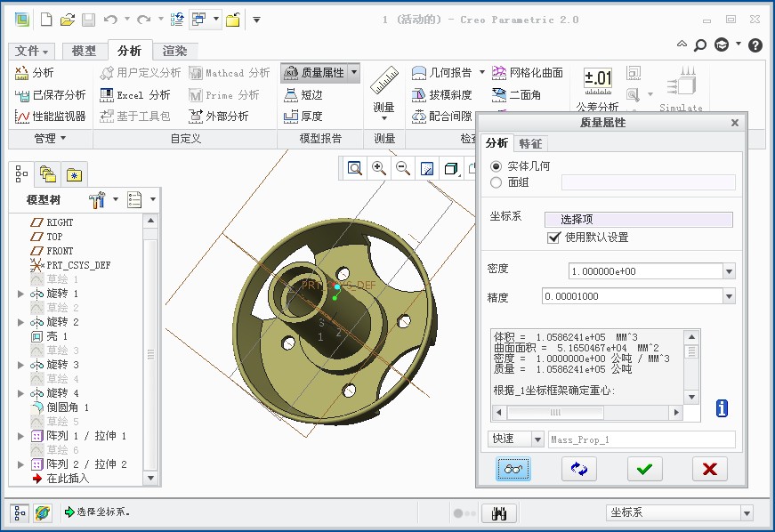Image resolution: width=775 pixels, height=532 pixels.
Task: Click the zoom in magnifier in graphics toolbar
Action: 379,168
